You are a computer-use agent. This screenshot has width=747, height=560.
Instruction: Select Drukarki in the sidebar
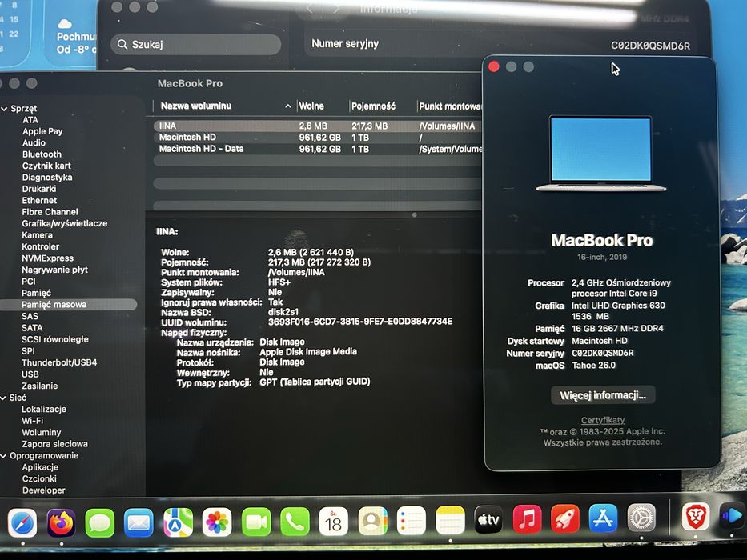click(39, 189)
